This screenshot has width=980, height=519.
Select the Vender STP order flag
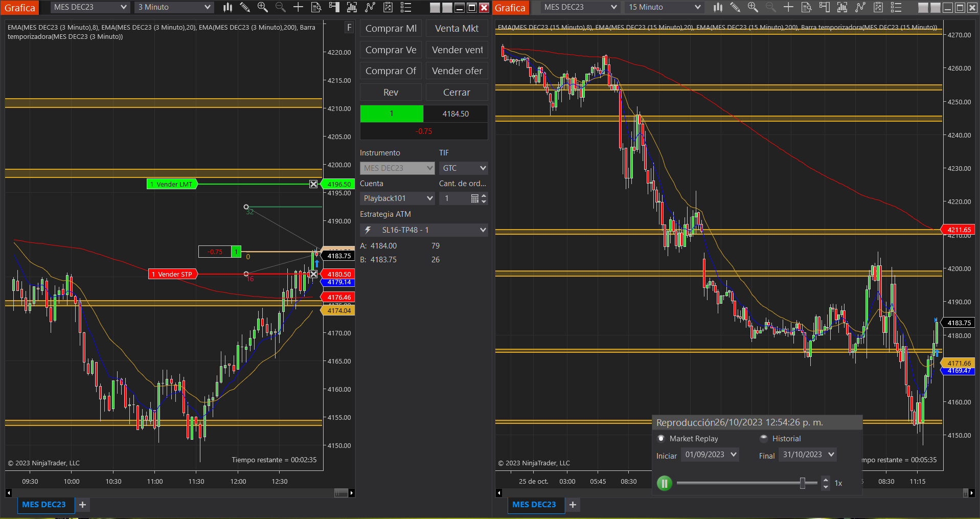[x=173, y=274]
